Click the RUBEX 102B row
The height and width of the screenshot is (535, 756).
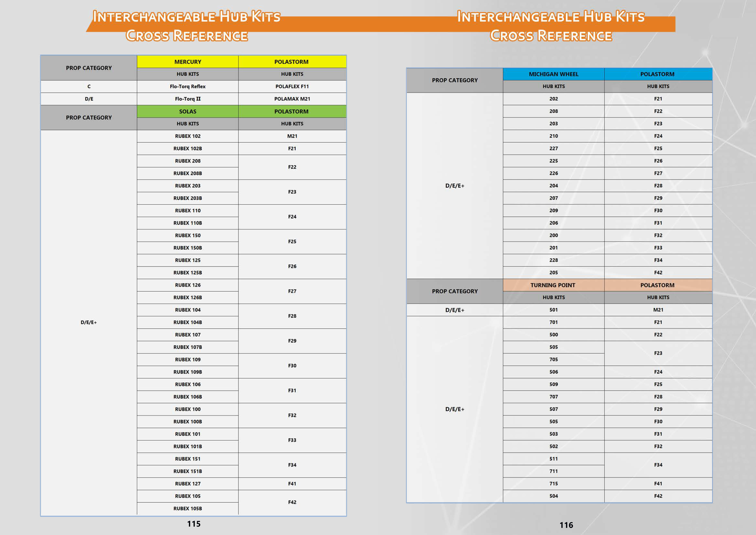[188, 149]
